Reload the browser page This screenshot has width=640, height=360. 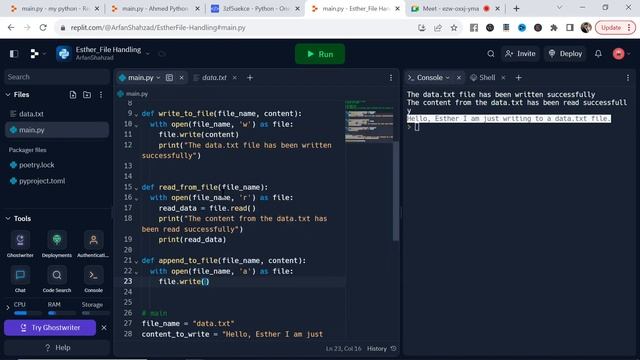[43, 28]
